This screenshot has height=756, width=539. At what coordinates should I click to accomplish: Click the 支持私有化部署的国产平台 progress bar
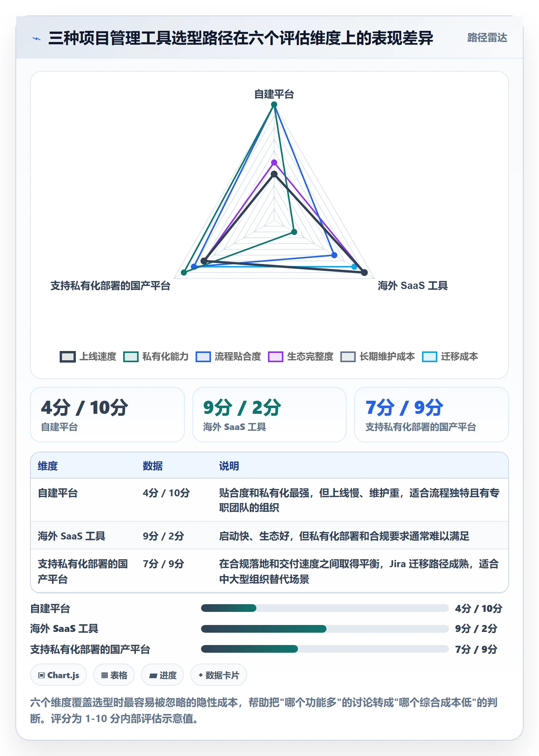tap(325, 649)
